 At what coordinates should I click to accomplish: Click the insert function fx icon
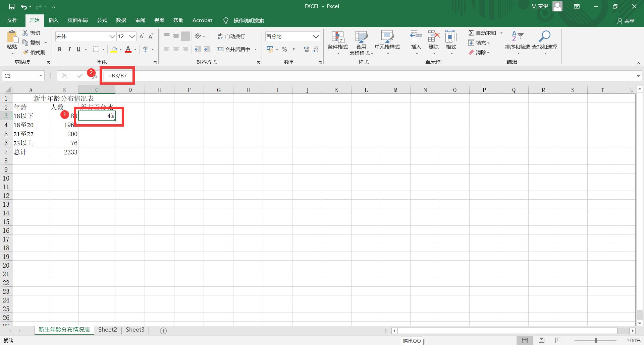(95, 76)
